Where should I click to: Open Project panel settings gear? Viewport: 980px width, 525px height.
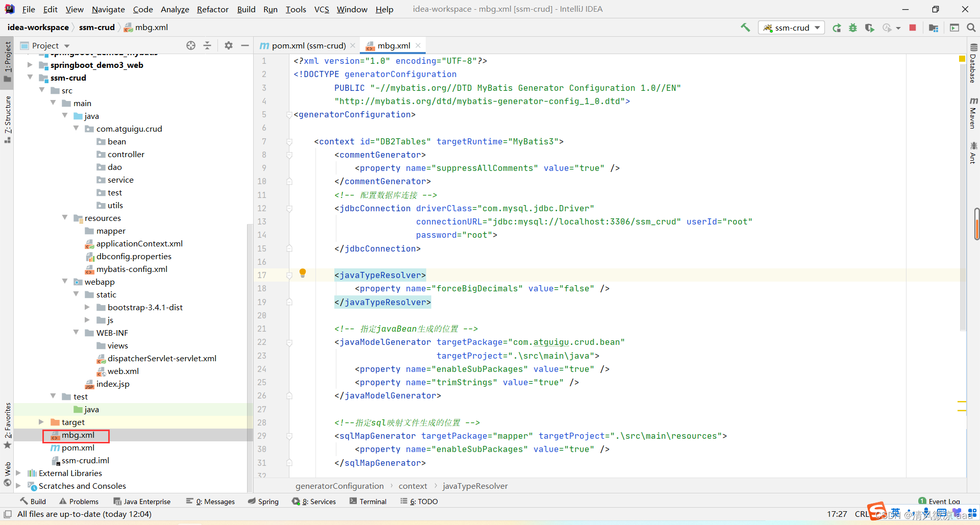coord(229,45)
